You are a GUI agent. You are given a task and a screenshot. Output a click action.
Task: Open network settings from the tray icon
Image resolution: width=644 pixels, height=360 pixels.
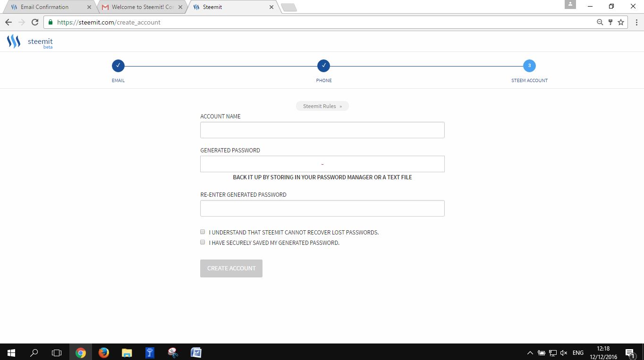[553, 352]
